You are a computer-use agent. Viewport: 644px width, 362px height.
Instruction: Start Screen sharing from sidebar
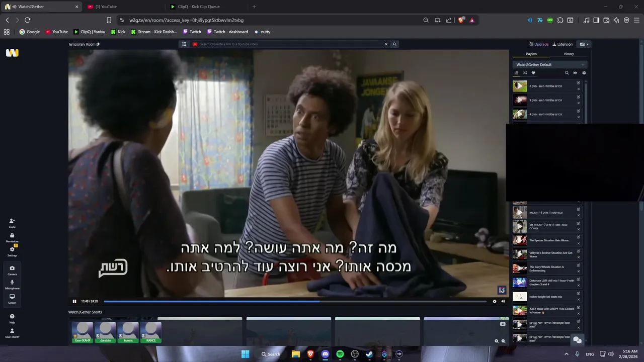tap(12, 297)
